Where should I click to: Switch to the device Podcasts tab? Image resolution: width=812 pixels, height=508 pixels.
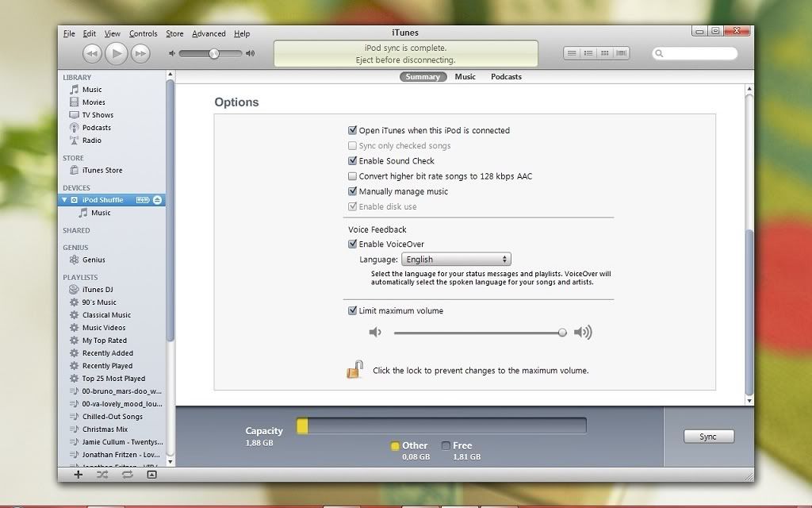click(506, 77)
